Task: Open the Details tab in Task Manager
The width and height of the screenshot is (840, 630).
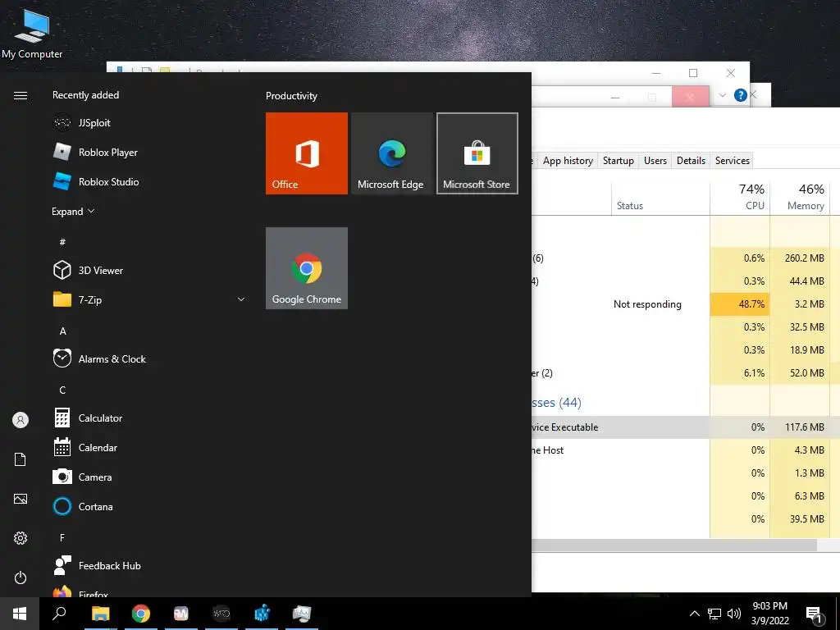Action: [691, 161]
